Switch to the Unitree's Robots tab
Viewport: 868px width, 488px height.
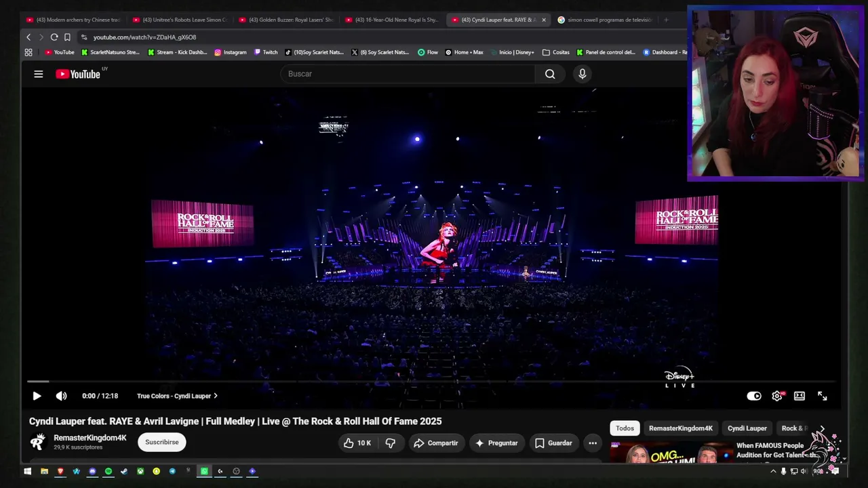pos(180,20)
